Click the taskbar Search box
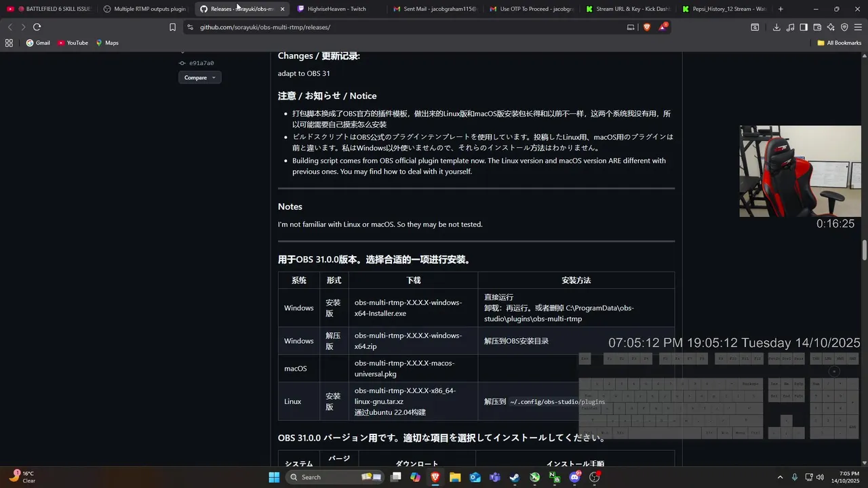The image size is (868, 488). tap(336, 477)
